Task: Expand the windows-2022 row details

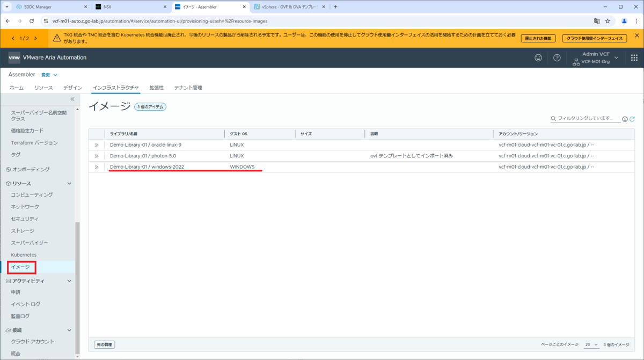Action: [x=97, y=167]
